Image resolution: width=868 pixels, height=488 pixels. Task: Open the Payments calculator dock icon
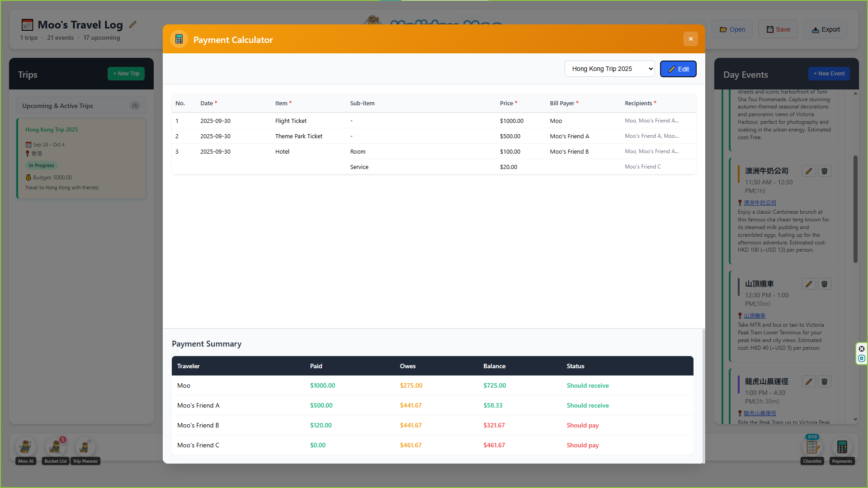842,447
